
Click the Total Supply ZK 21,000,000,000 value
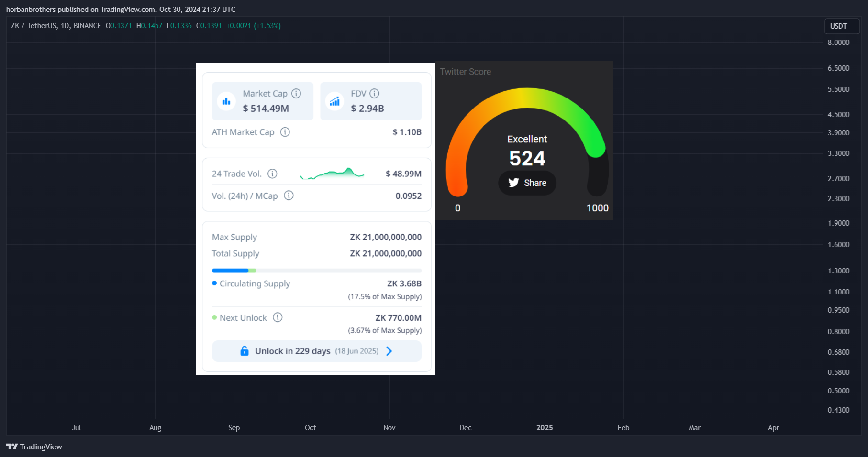(x=386, y=253)
